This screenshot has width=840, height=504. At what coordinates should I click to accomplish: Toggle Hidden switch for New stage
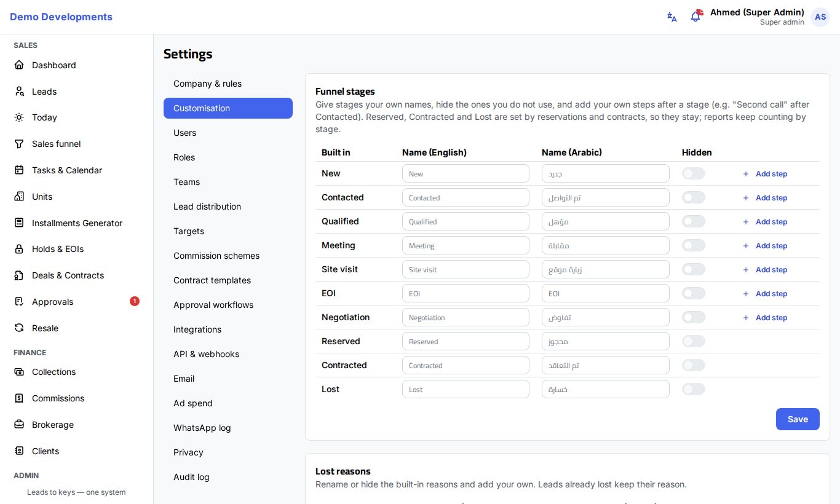click(694, 173)
